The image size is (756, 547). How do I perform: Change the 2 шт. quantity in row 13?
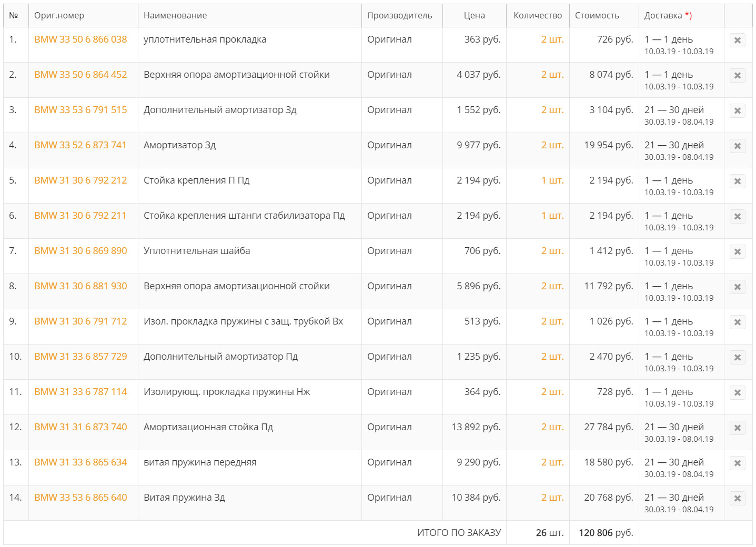click(x=552, y=462)
